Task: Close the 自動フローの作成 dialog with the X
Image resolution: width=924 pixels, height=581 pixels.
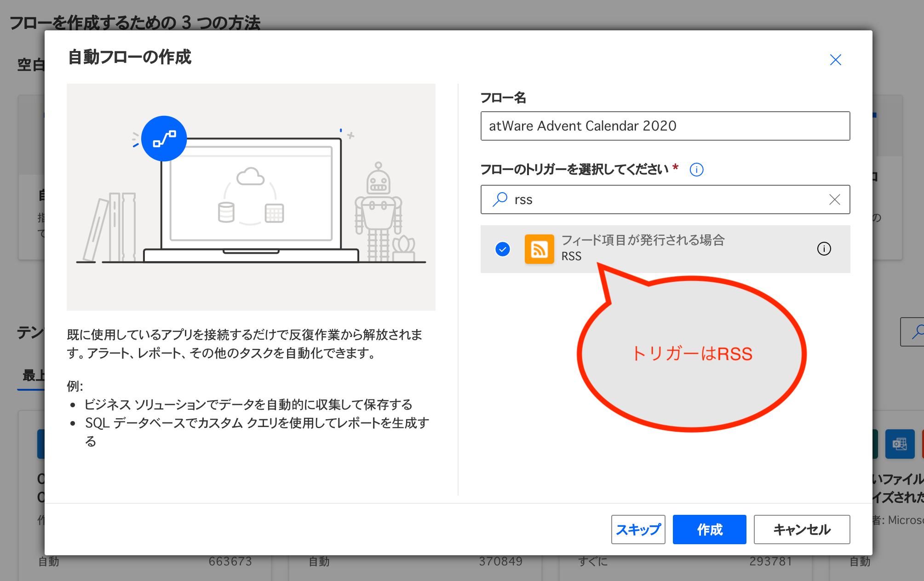Action: (x=835, y=59)
